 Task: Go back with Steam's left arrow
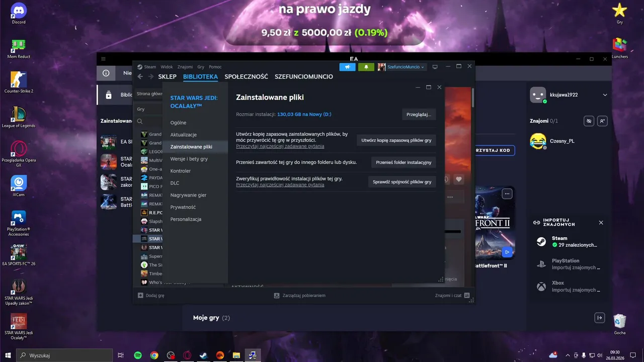click(x=140, y=76)
